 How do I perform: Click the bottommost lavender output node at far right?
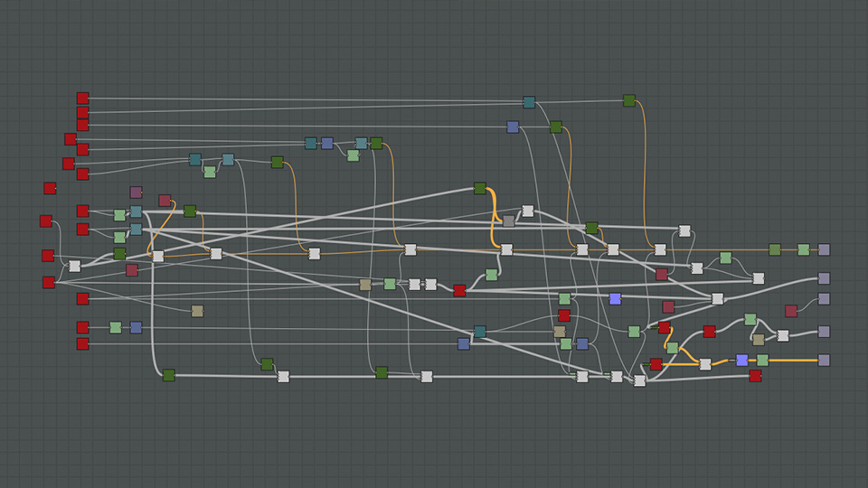click(824, 360)
